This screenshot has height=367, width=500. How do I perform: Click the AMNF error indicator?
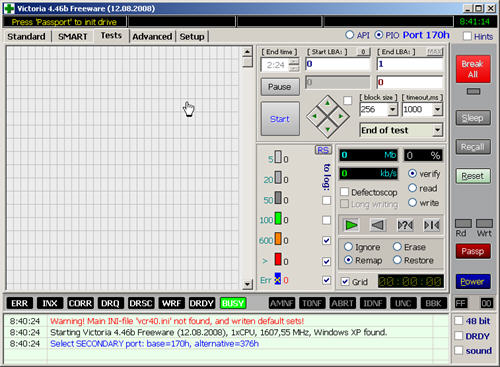point(282,303)
